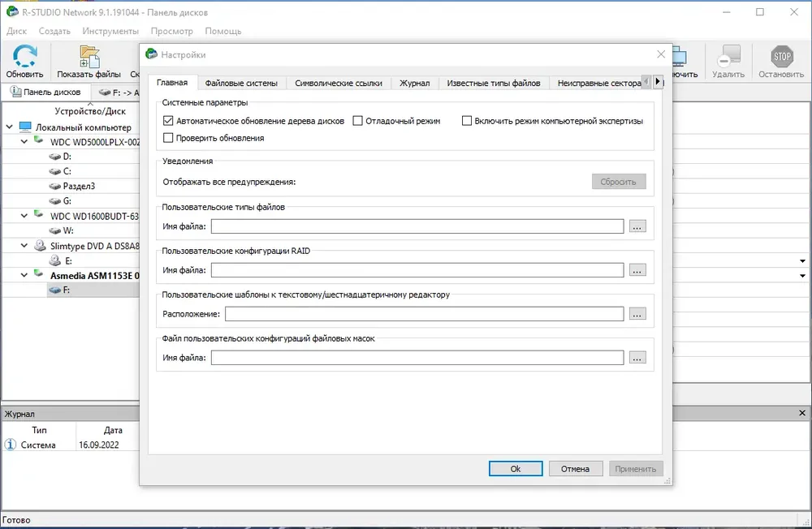This screenshot has height=529, width=812.
Task: Click the Остановить STOP toolbar icon
Action: [782, 56]
